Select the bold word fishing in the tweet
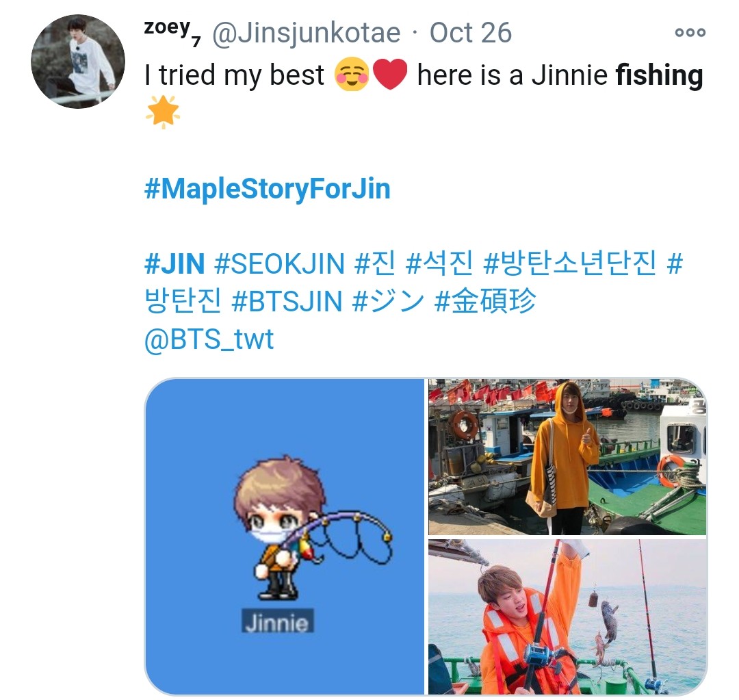 click(x=660, y=75)
